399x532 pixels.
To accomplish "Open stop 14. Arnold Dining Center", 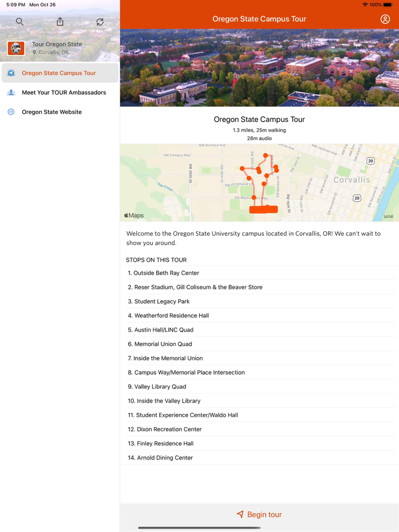I will coord(261,458).
